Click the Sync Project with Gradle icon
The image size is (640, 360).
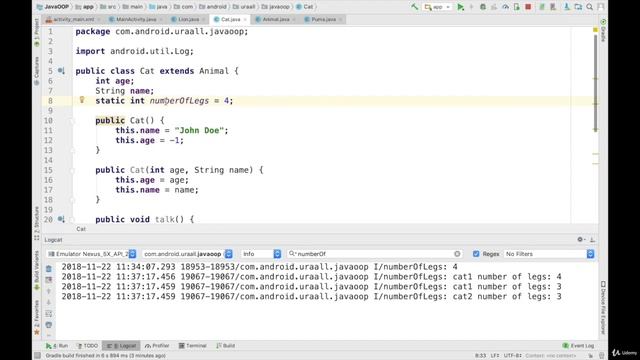click(x=542, y=7)
